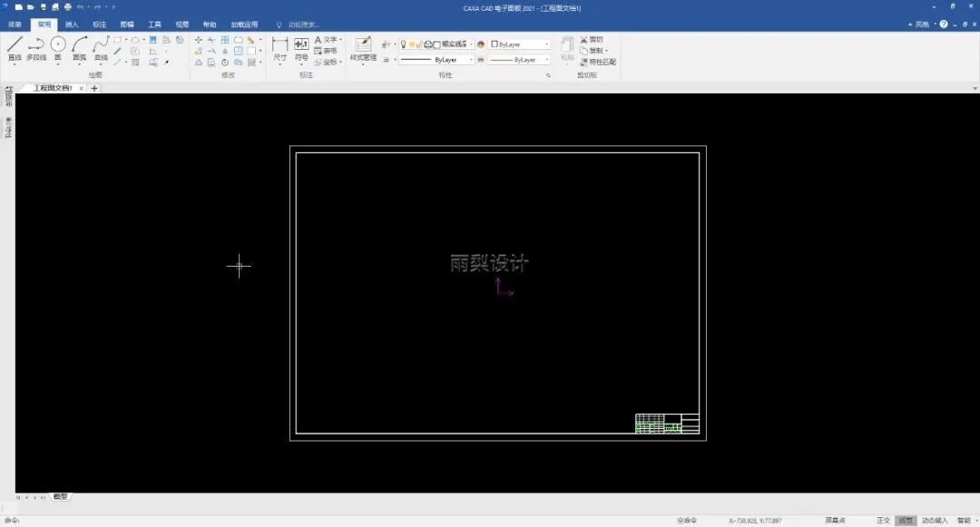
Task: Click the 粘贴 paste button
Action: point(567,49)
